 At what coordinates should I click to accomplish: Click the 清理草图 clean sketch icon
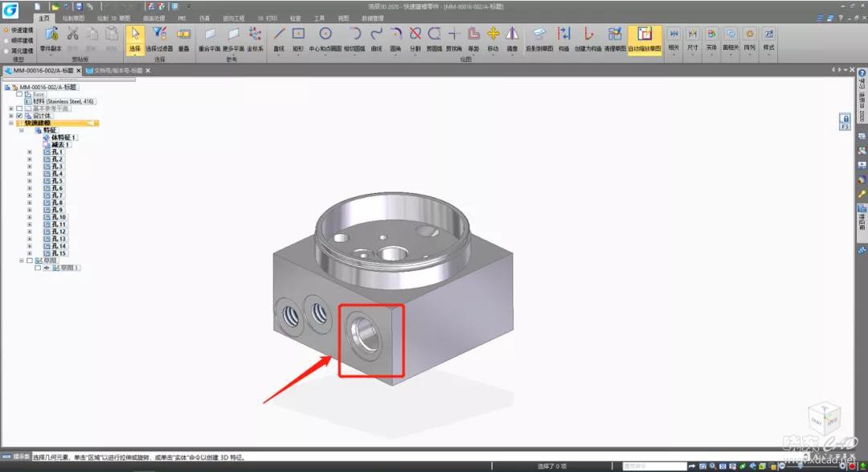coord(615,35)
